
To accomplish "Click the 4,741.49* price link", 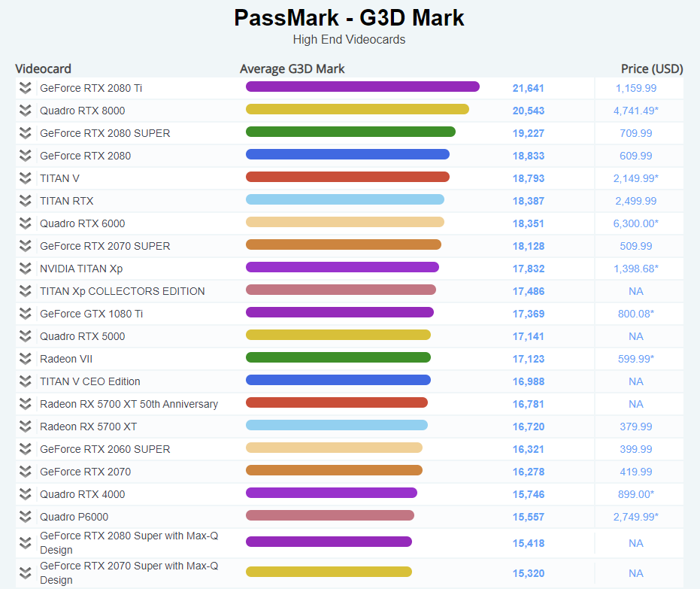I will pos(636,111).
